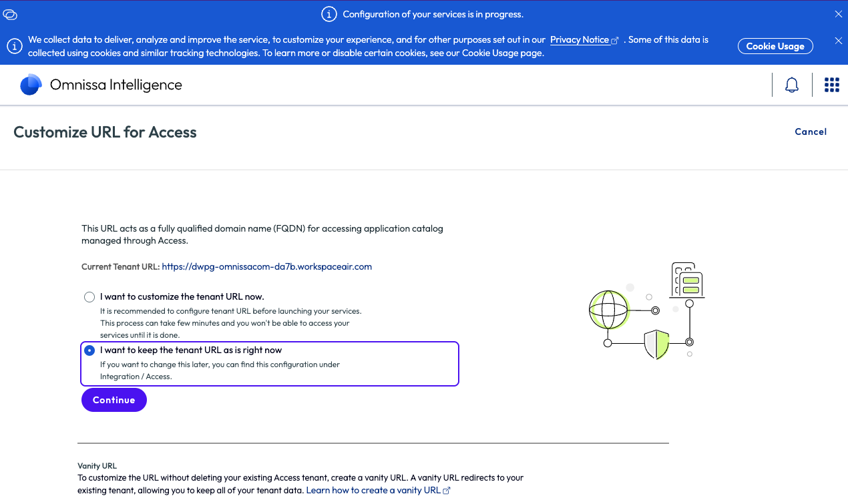The image size is (848, 504).
Task: Open the current tenant URL workspaceair.com link
Action: click(266, 266)
